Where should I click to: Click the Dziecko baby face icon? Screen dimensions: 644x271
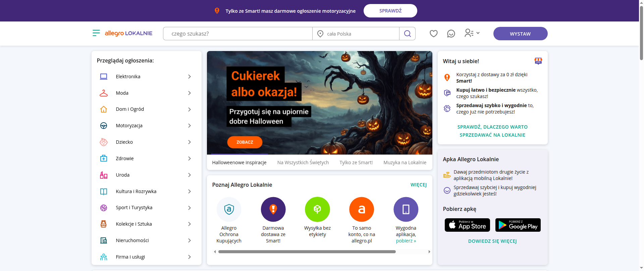104,142
